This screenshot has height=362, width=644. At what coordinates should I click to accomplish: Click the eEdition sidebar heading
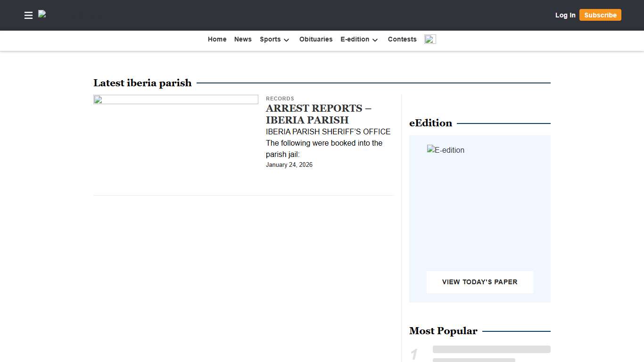tap(430, 123)
